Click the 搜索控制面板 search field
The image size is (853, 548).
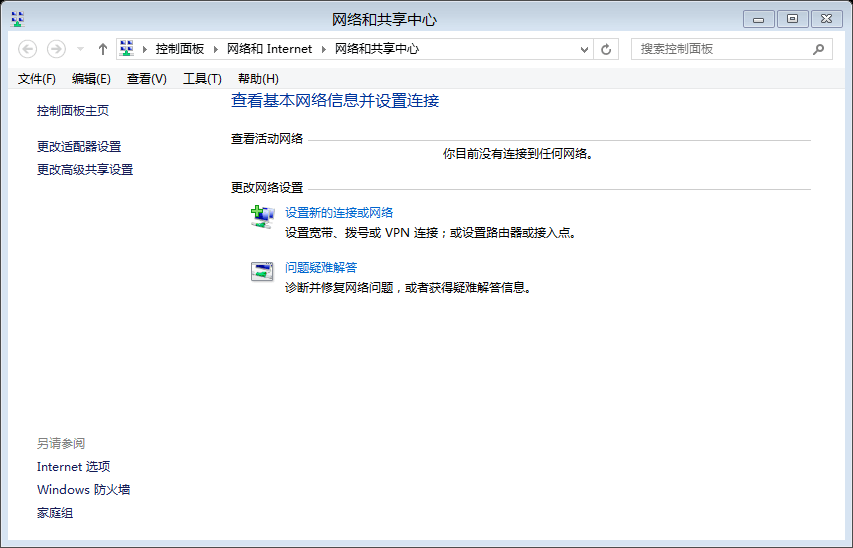pyautogui.click(x=720, y=49)
